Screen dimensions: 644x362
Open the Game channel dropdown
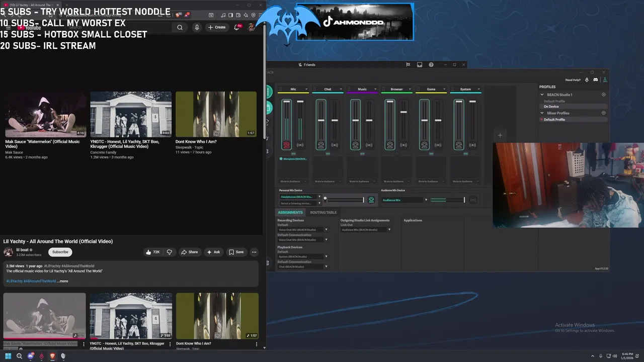(444, 89)
